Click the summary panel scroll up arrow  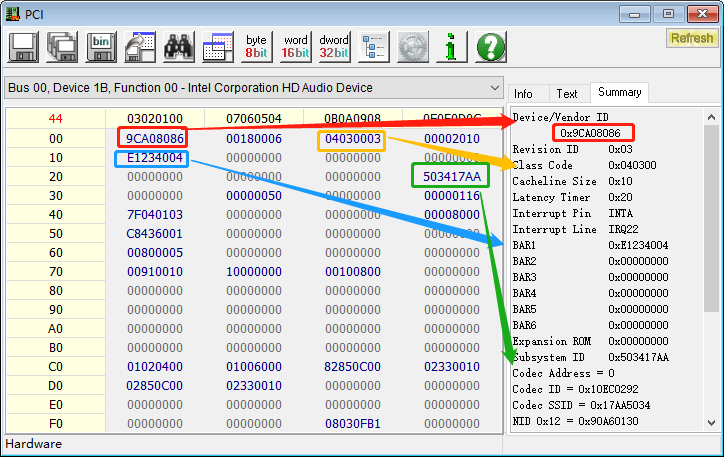[711, 117]
